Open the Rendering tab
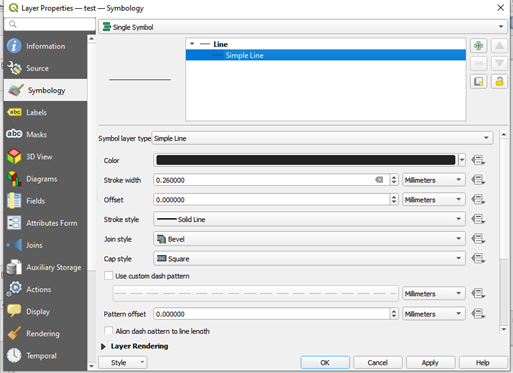 point(46,334)
